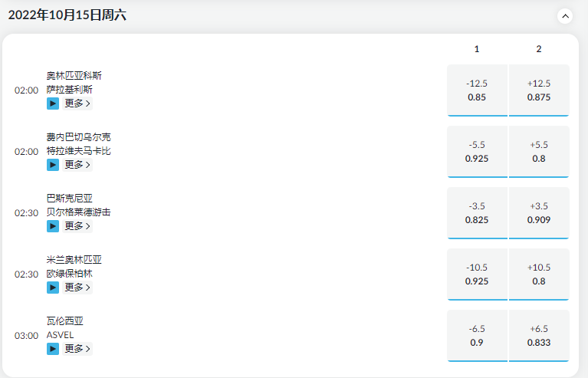Select +3.5 handicap at 0.909 odds
588x378 pixels.
click(539, 213)
